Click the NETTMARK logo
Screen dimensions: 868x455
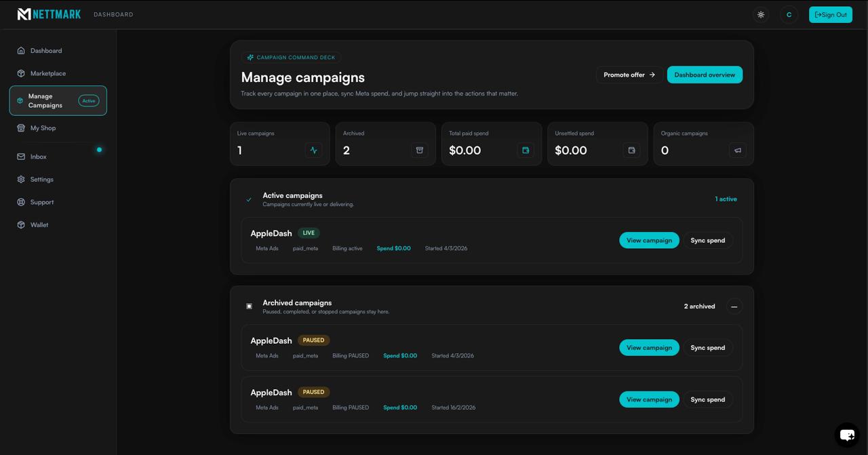click(49, 14)
